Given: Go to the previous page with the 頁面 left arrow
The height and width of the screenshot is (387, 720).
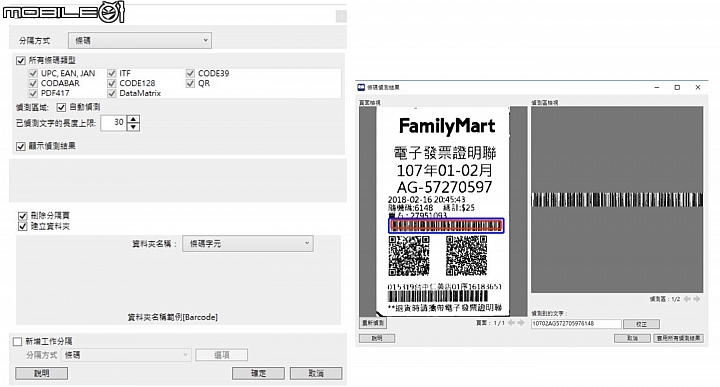Looking at the screenshot, I should pyautogui.click(x=511, y=323).
